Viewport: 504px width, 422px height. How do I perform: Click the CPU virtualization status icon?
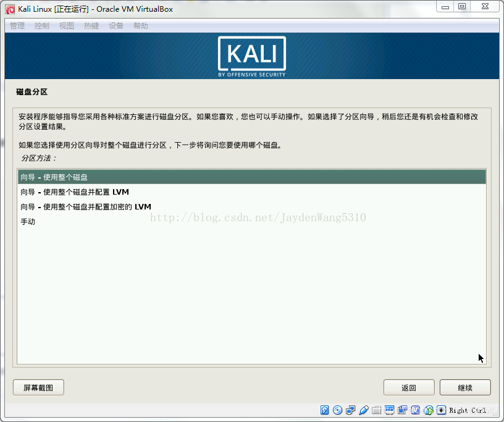415,410
